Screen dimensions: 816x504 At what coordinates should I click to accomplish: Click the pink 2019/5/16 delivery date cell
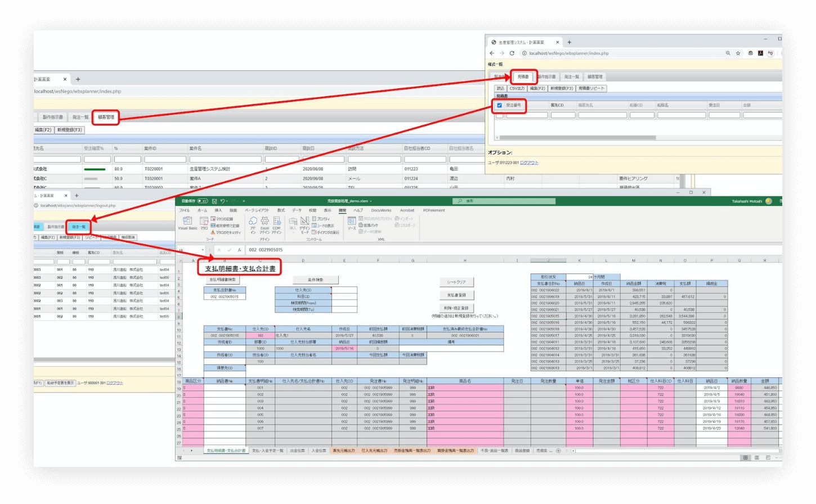point(344,348)
